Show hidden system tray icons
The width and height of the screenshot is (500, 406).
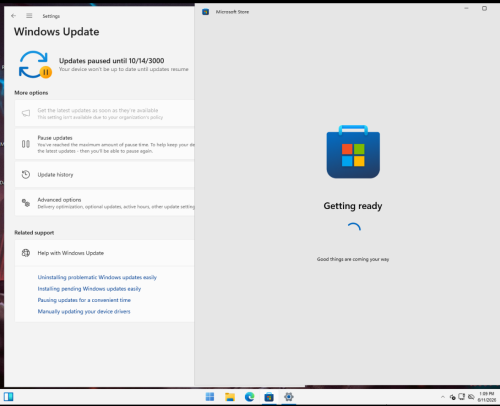click(x=443, y=397)
